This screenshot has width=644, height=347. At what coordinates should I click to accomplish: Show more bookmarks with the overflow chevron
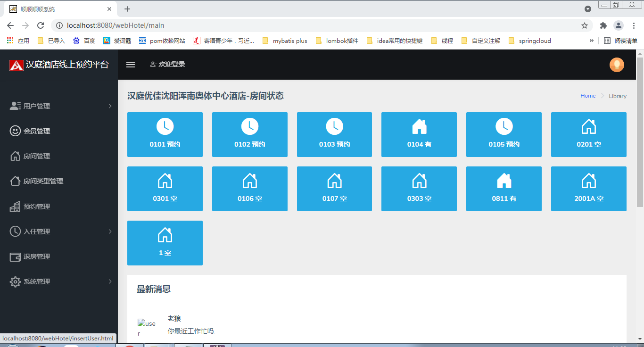592,41
